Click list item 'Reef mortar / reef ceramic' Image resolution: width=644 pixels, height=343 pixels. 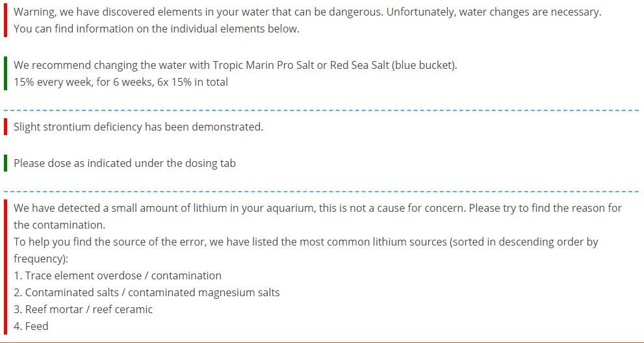coord(83,309)
